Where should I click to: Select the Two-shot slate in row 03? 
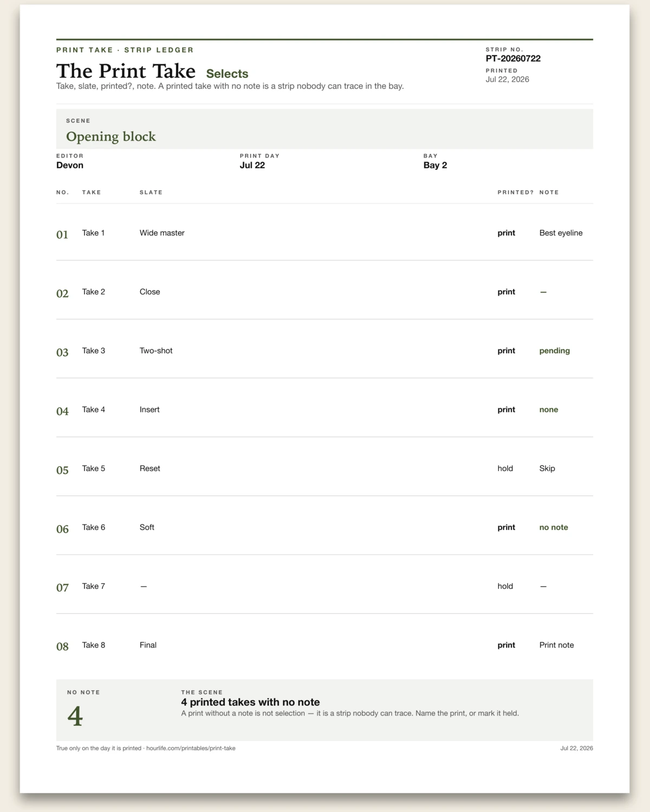156,351
